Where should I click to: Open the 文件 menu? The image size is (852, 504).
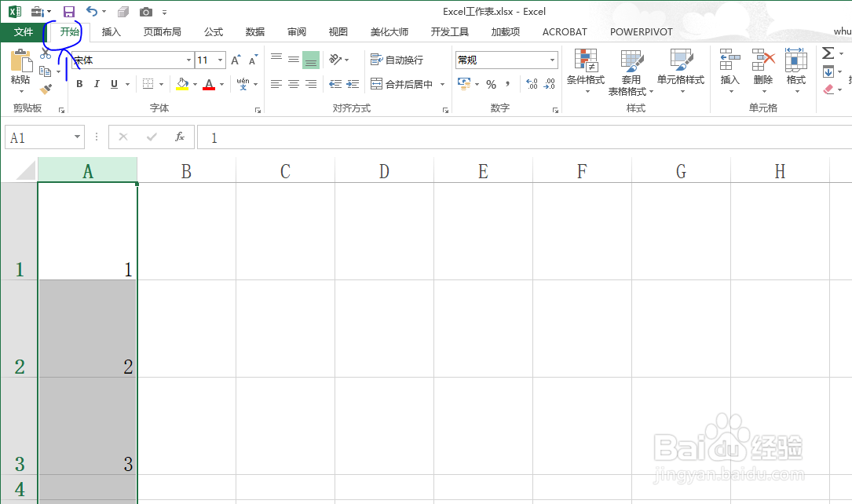coord(23,31)
